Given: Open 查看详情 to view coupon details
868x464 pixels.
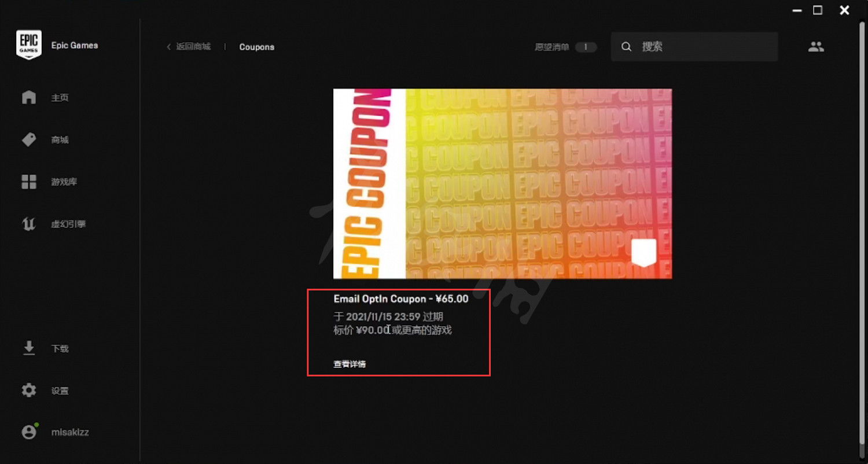Looking at the screenshot, I should pyautogui.click(x=350, y=364).
